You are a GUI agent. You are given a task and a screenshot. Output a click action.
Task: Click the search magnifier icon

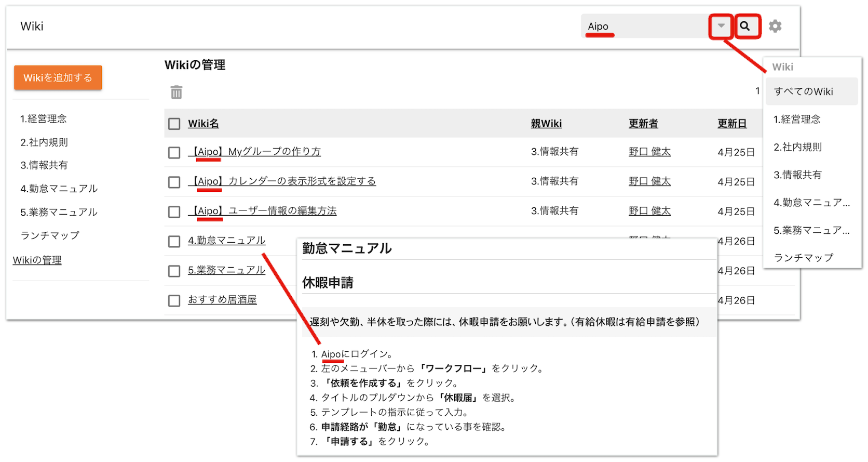pos(745,26)
